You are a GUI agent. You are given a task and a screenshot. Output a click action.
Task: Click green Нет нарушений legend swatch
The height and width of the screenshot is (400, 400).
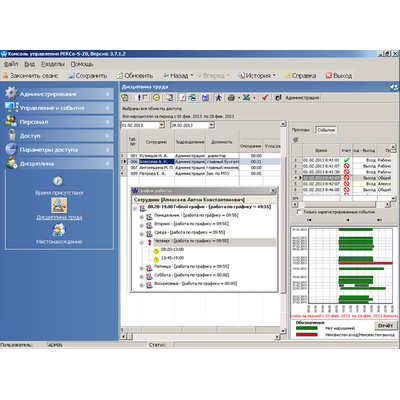306,328
